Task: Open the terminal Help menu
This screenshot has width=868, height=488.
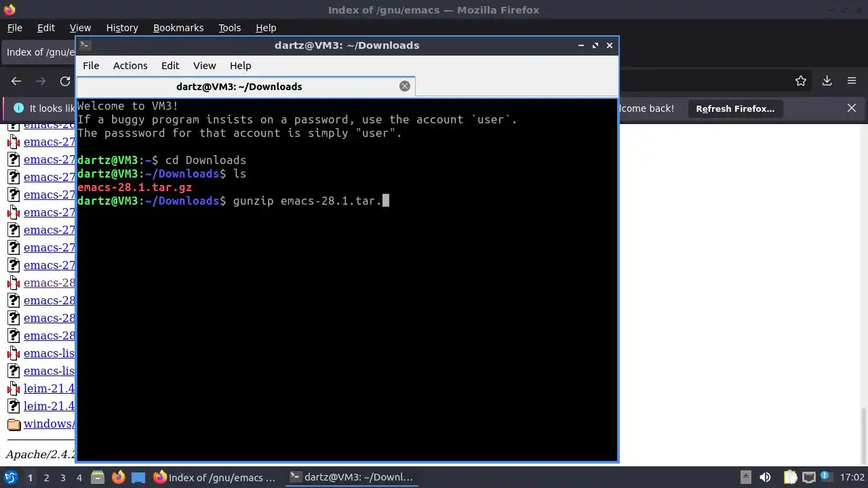Action: point(240,66)
